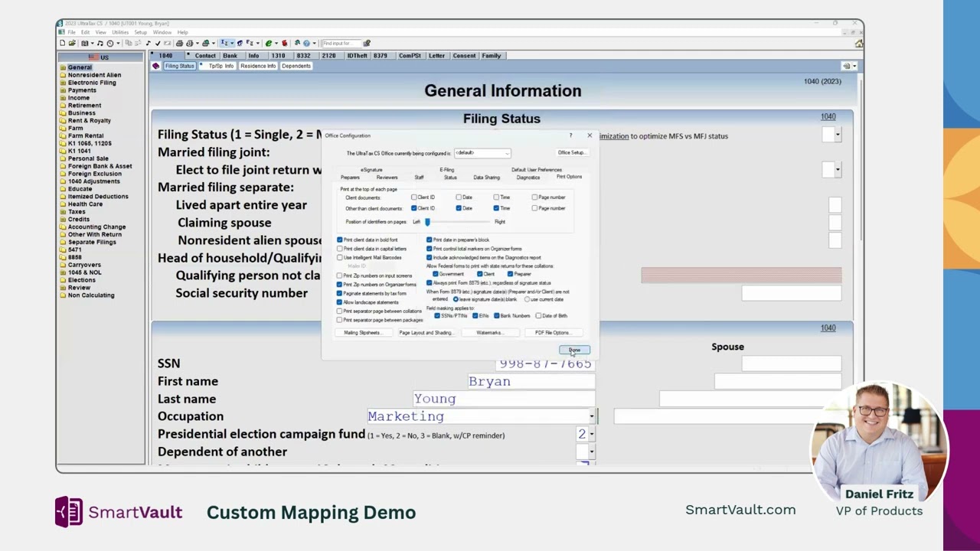980x551 pixels.
Task: Click the First name field containing Bryan
Action: 531,381
